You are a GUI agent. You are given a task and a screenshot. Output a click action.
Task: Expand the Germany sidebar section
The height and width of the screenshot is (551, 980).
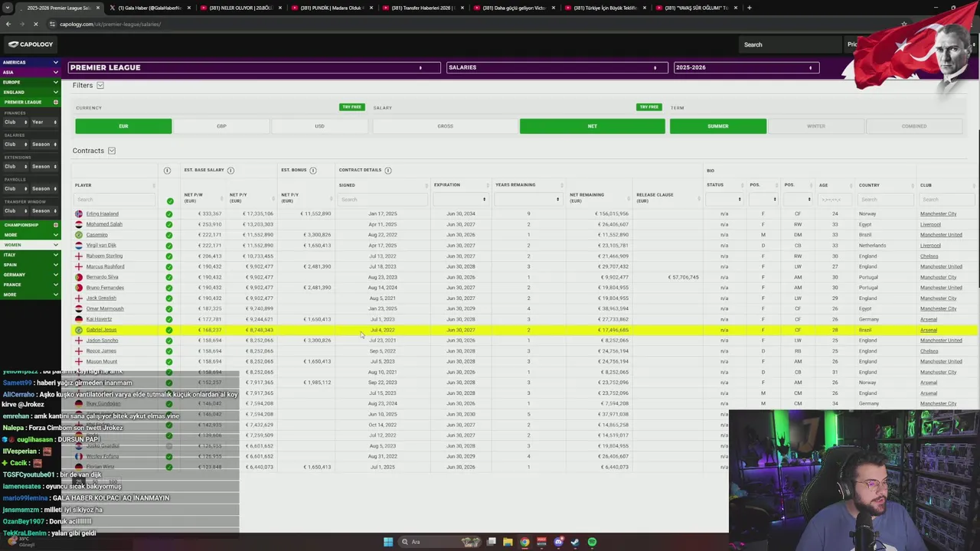tap(30, 275)
